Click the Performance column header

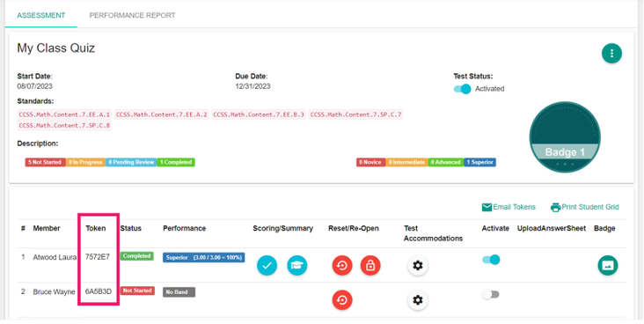pos(185,228)
